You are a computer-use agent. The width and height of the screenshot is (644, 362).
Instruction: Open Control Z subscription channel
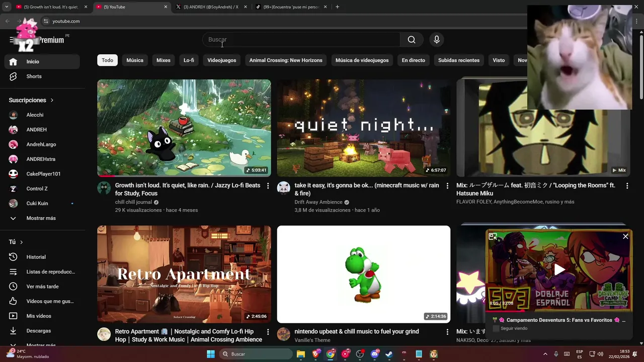tap(42, 189)
